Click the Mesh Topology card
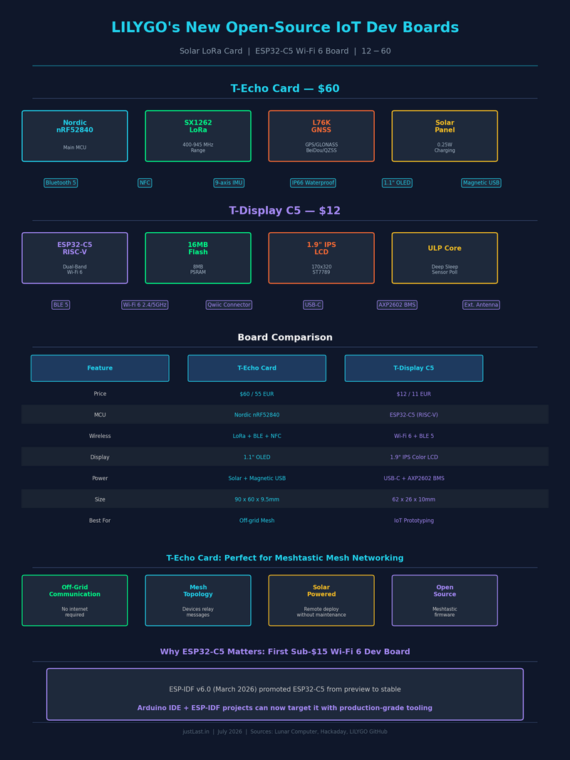Image resolution: width=570 pixels, height=760 pixels. pyautogui.click(x=198, y=601)
